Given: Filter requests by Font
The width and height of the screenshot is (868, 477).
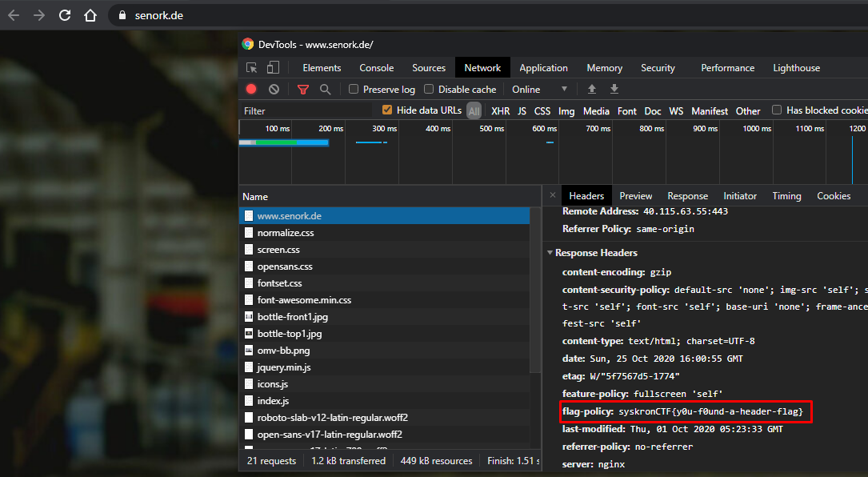Looking at the screenshot, I should click(626, 110).
